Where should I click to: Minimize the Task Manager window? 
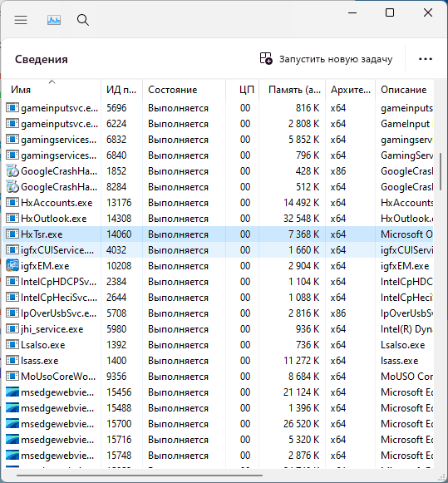click(352, 12)
